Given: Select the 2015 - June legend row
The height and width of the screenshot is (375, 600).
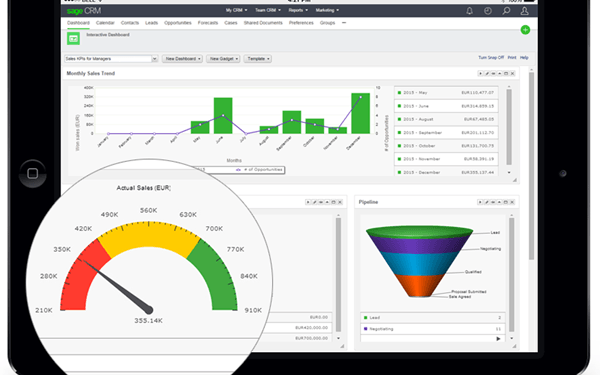Looking at the screenshot, I should (x=446, y=106).
